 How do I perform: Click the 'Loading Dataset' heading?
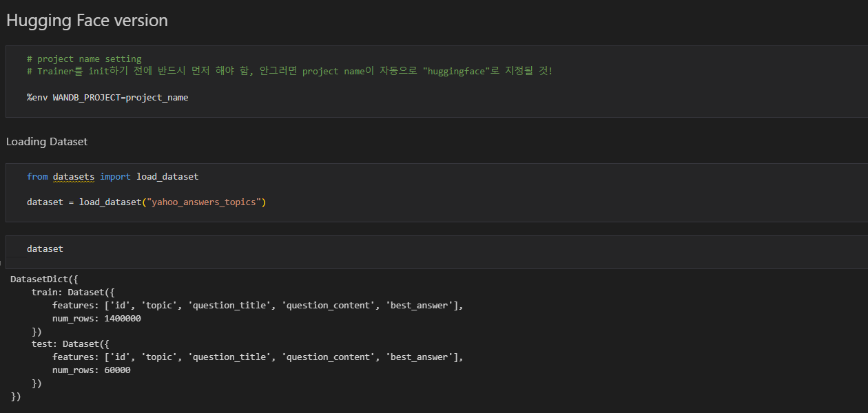pyautogui.click(x=47, y=142)
